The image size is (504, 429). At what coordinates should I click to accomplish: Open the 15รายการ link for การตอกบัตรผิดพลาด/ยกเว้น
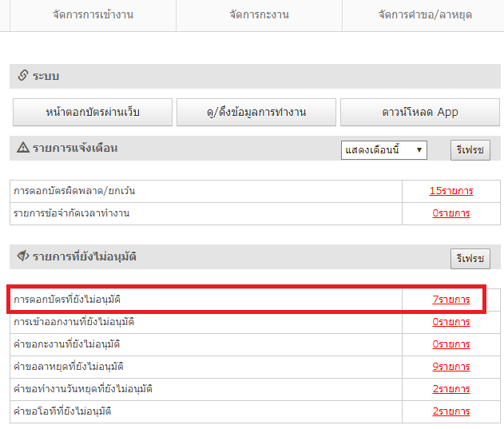pyautogui.click(x=450, y=191)
